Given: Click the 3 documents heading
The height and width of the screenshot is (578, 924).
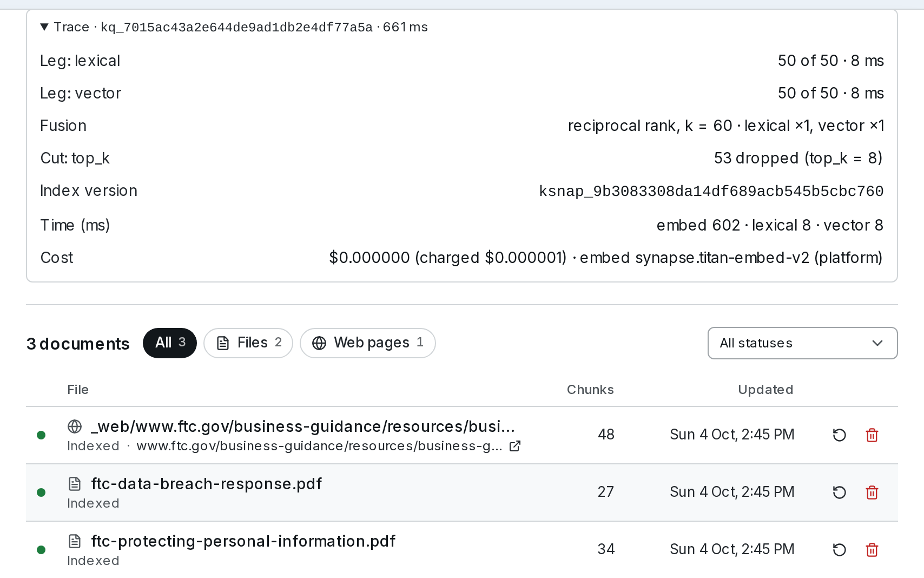Looking at the screenshot, I should click(x=78, y=344).
